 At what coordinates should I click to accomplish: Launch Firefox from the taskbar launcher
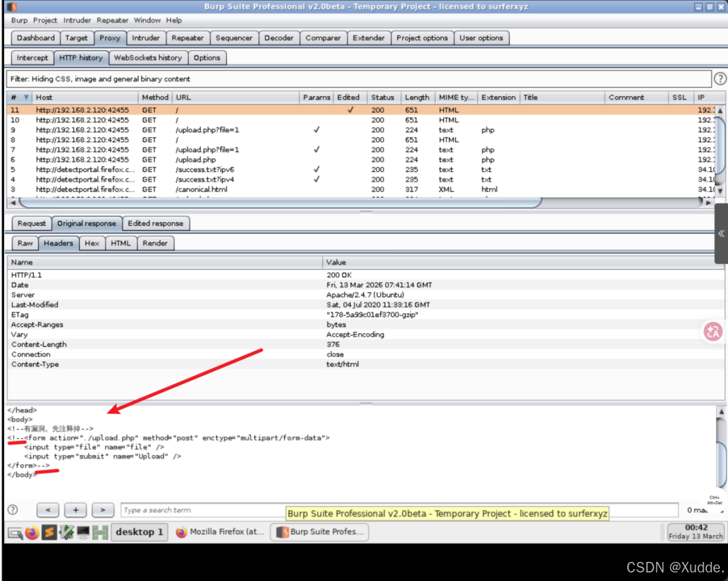(x=32, y=532)
